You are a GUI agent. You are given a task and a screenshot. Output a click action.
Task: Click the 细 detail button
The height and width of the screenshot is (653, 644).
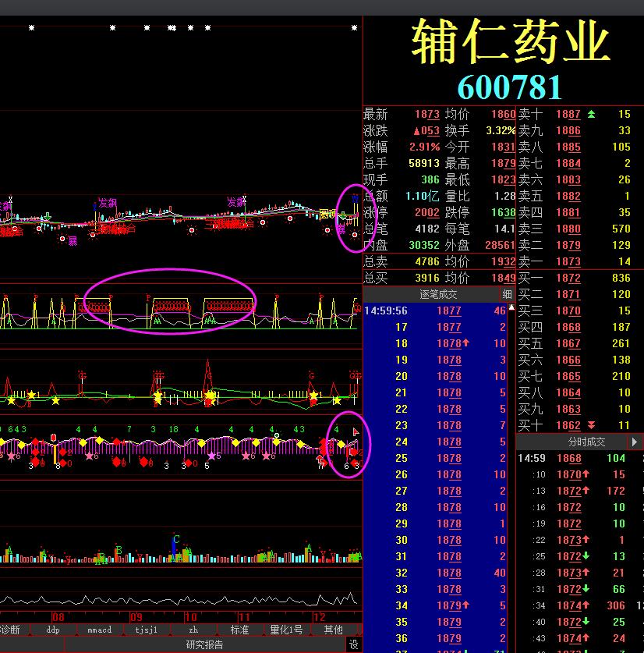coord(507,294)
